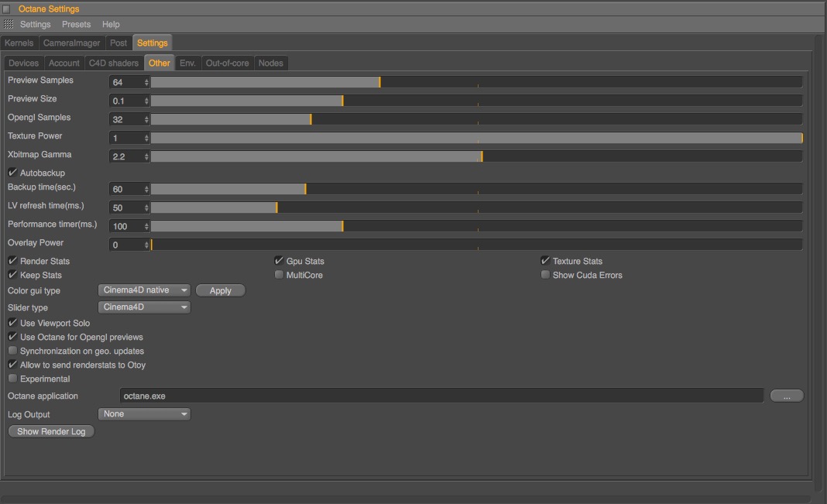Expand the Slider type dropdown
The image size is (827, 504).
(x=144, y=307)
